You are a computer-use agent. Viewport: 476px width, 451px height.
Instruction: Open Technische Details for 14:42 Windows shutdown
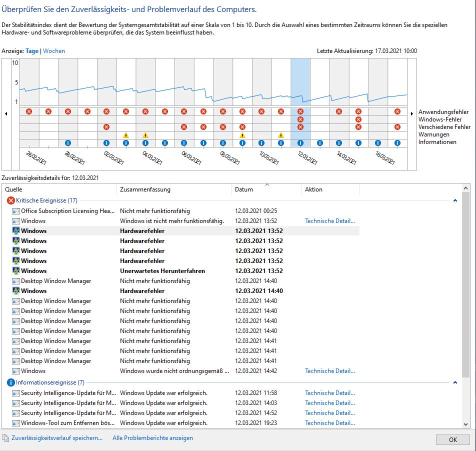[x=330, y=371]
